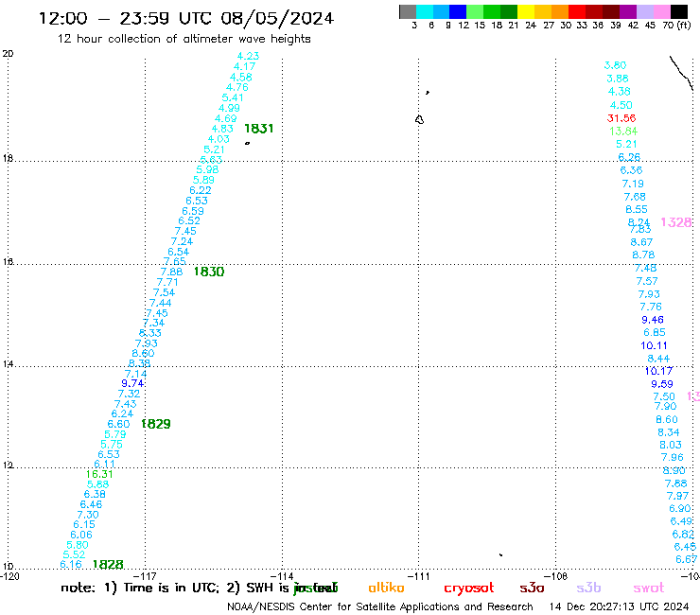This screenshot has height=615, width=700.
Task: Click the small island outline near -111
Action: coord(419,120)
